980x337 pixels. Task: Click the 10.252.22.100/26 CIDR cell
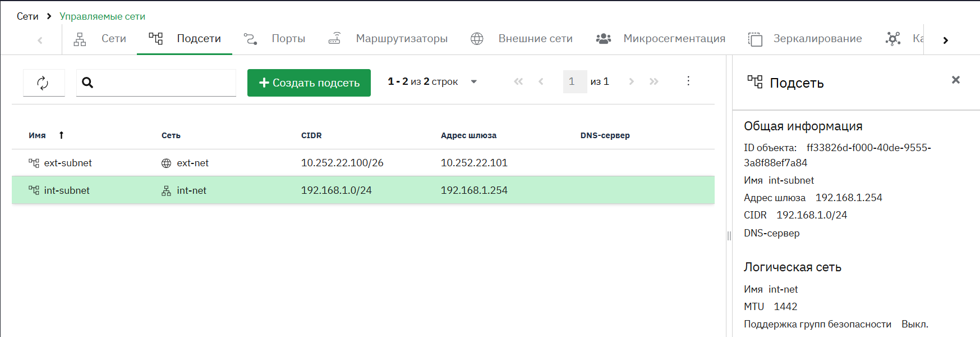click(342, 163)
